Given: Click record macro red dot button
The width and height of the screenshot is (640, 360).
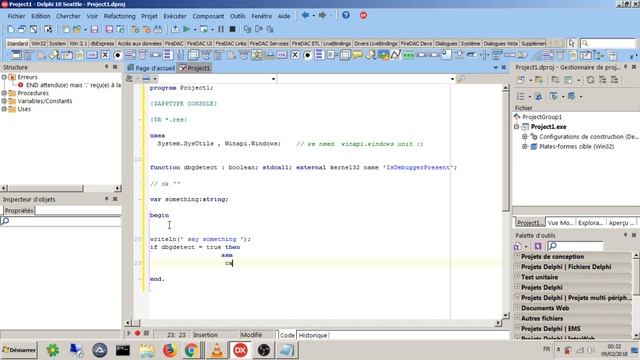Looking at the screenshot, I should pyautogui.click(x=138, y=333).
